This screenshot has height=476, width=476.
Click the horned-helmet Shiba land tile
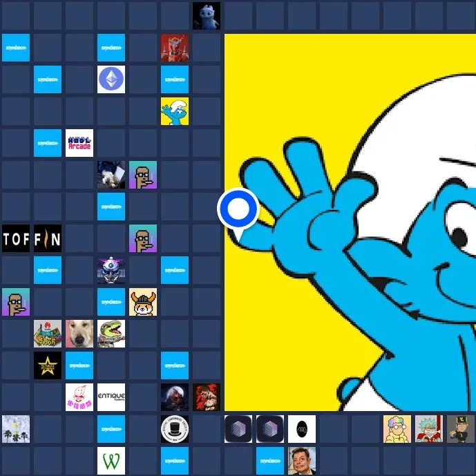click(143, 302)
